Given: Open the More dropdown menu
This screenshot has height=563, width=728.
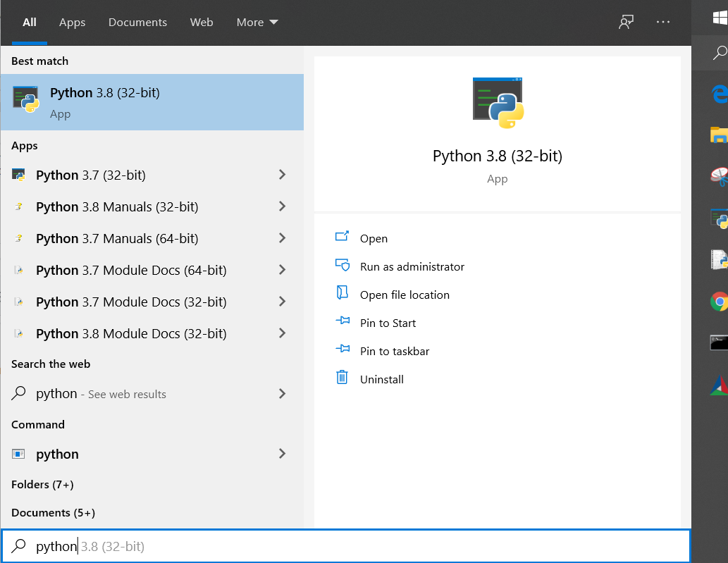Looking at the screenshot, I should pyautogui.click(x=257, y=23).
